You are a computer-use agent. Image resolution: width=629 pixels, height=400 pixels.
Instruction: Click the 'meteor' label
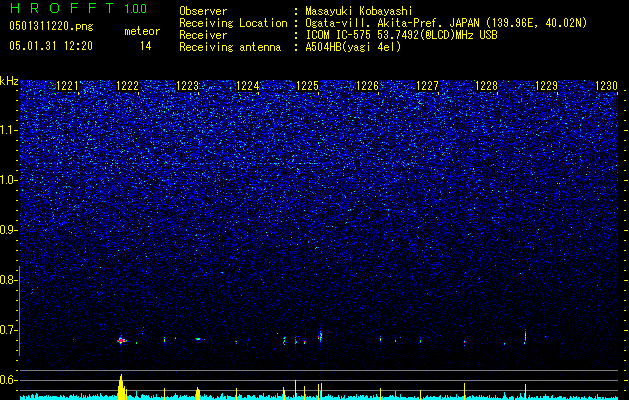click(142, 31)
